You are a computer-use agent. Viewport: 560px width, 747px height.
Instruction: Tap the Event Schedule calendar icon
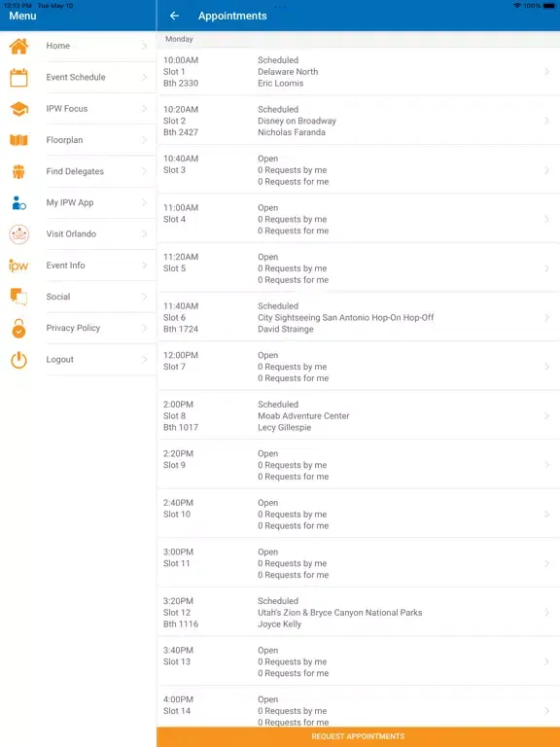18,78
